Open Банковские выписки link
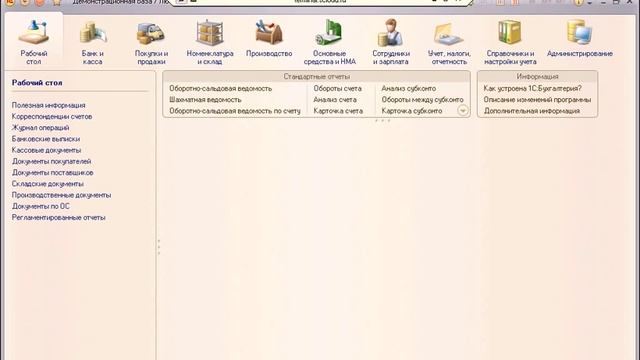 [46, 139]
